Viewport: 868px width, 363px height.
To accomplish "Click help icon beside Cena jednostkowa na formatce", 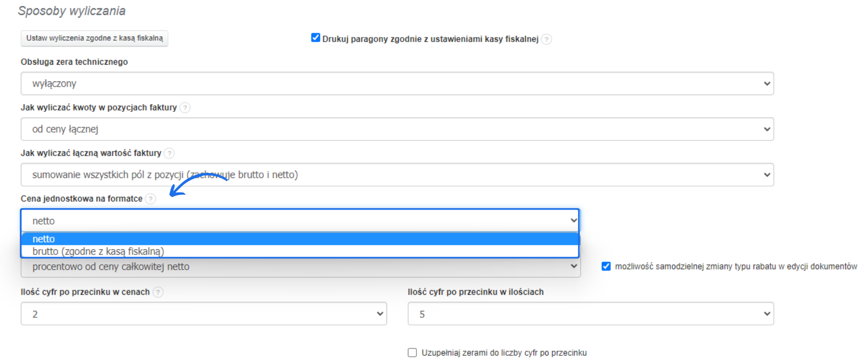I will click(151, 199).
